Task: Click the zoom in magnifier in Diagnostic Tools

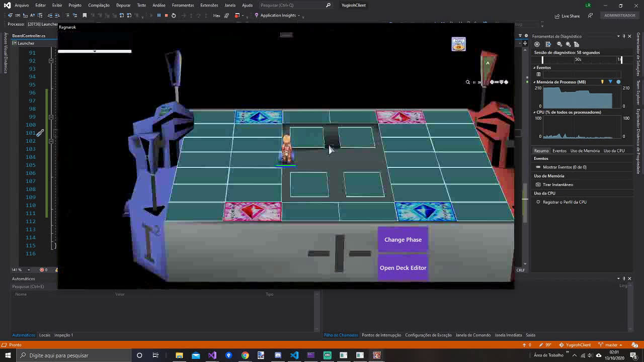Action: (x=559, y=44)
